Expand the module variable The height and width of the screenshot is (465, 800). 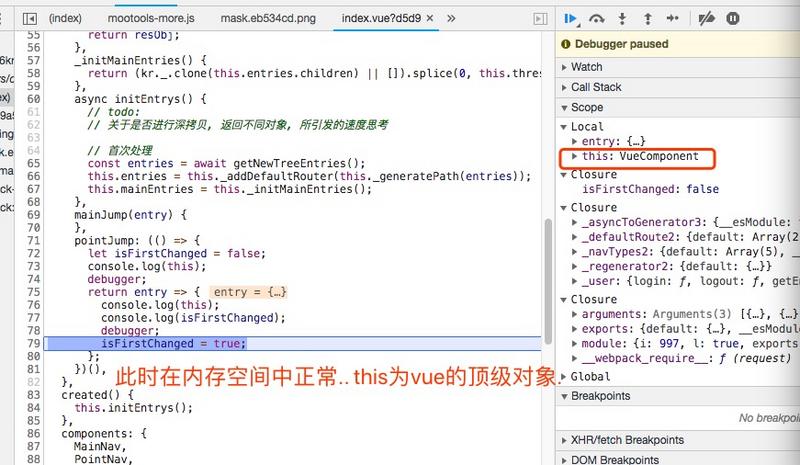(574, 344)
